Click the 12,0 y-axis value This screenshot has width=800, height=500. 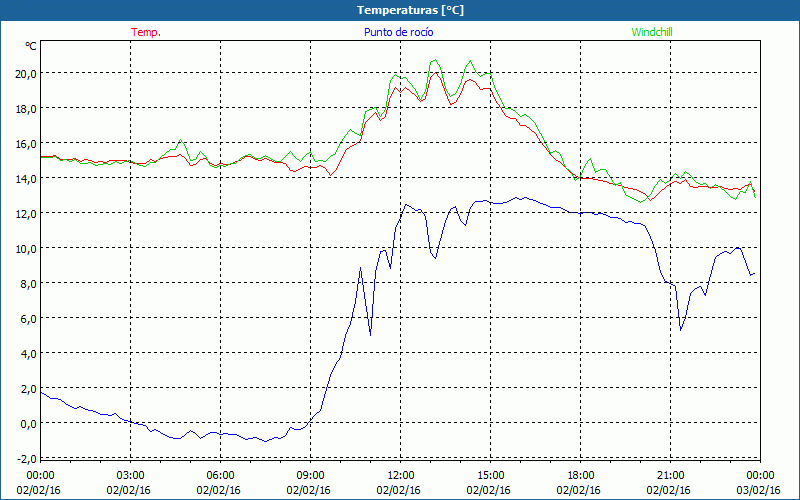[x=27, y=214]
